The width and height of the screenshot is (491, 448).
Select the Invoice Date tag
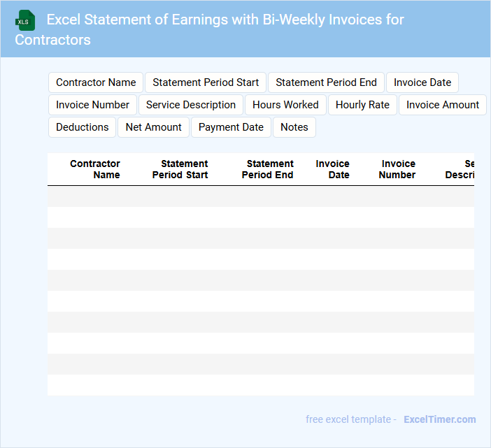click(422, 82)
